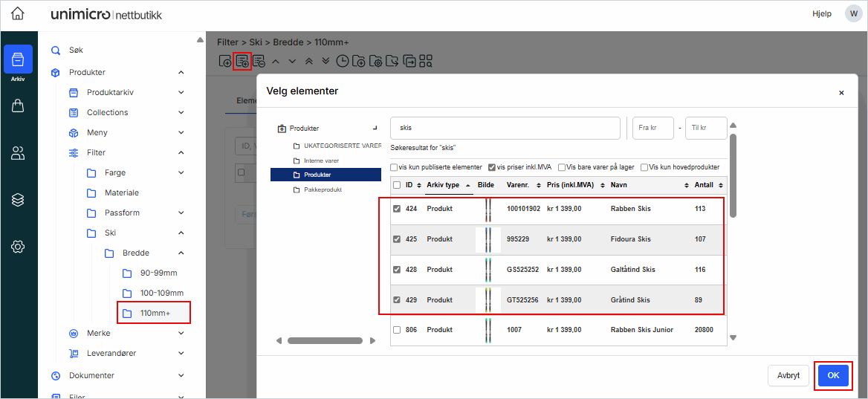This screenshot has height=399, width=868.
Task: Click the add elements toolbar icon
Action: coord(242,62)
